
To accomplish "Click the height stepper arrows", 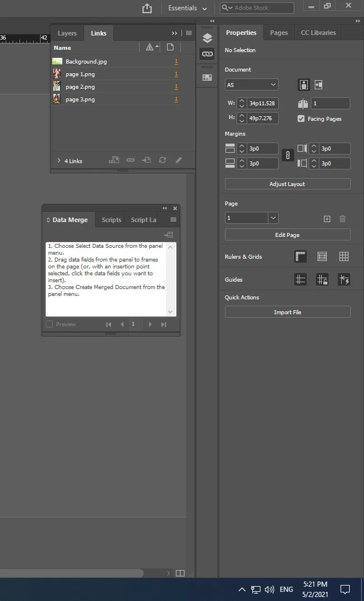I will (x=242, y=118).
